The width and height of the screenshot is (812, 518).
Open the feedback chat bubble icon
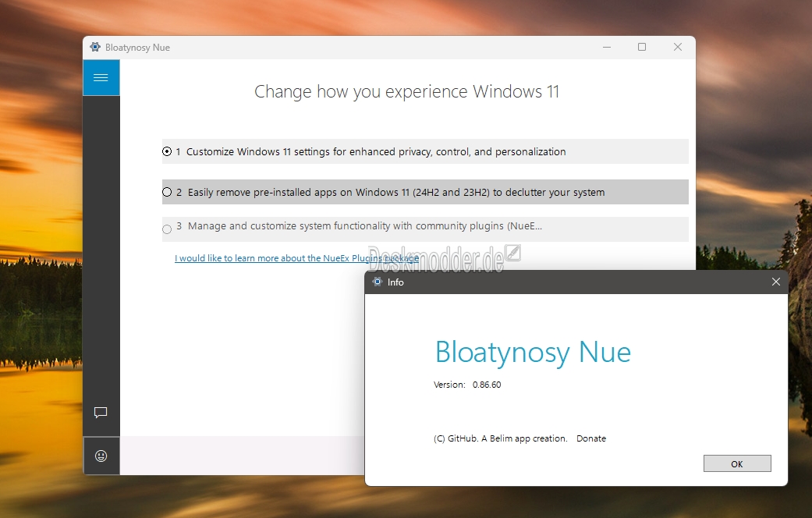[x=101, y=413]
